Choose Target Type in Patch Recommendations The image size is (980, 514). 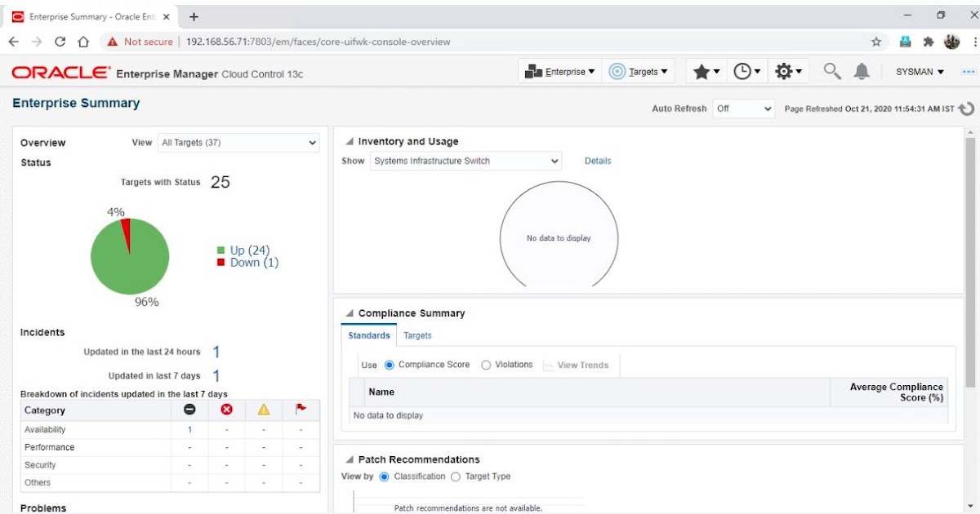click(x=455, y=476)
